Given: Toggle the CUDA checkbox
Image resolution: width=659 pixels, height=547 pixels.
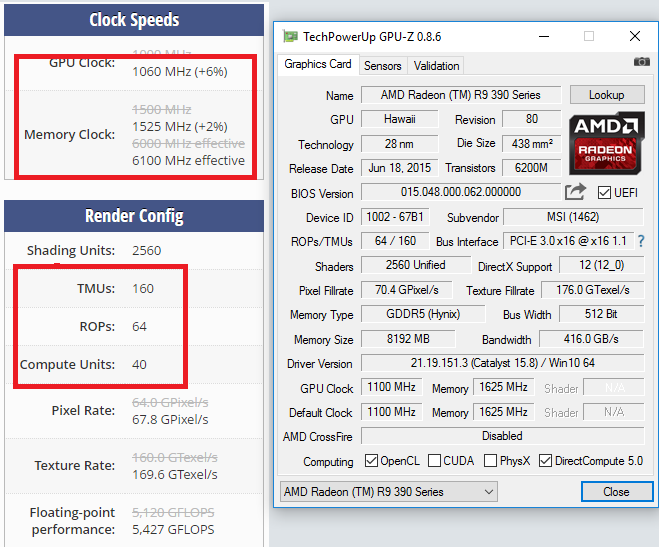Looking at the screenshot, I should (x=434, y=460).
